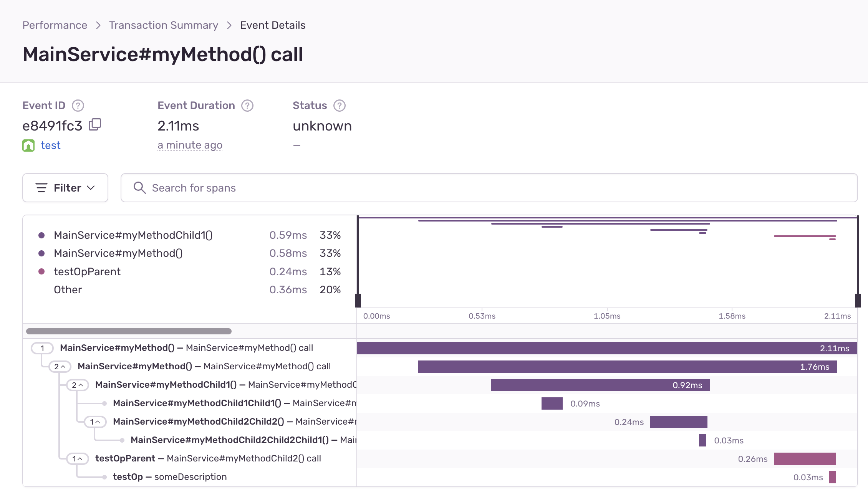The image size is (868, 496).
Task: Click the Event ID help question icon
Action: click(x=78, y=106)
